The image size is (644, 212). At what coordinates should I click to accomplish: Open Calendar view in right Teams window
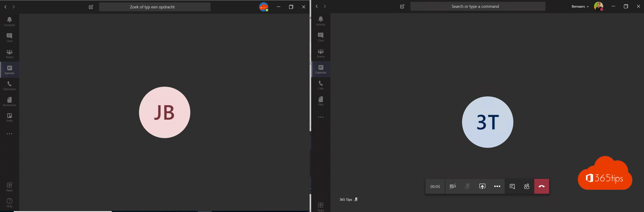[321, 69]
